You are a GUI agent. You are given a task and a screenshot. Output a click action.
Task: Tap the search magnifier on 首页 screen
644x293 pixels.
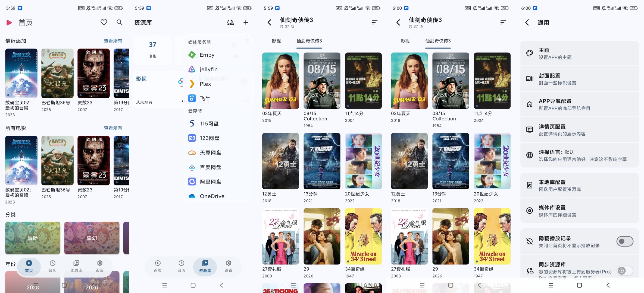coord(119,22)
